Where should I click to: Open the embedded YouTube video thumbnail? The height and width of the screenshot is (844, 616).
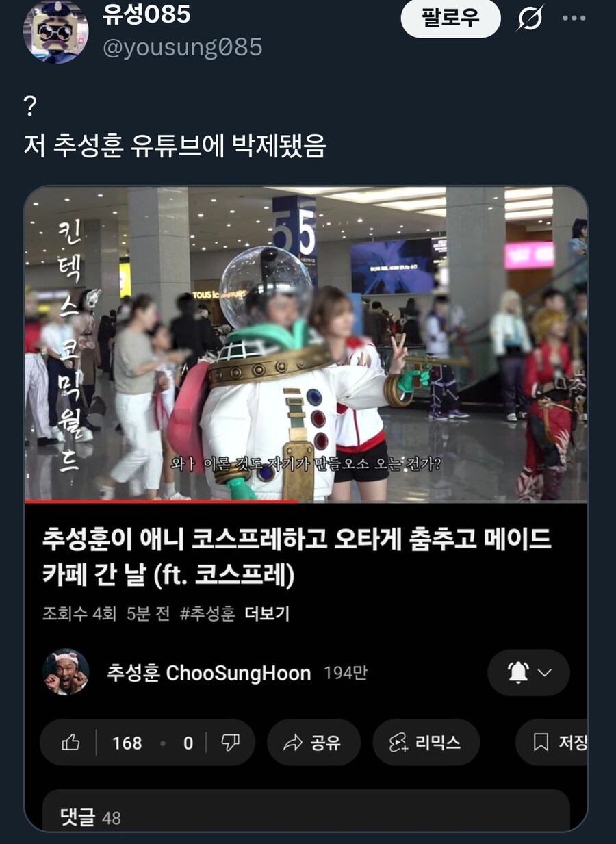click(x=306, y=343)
